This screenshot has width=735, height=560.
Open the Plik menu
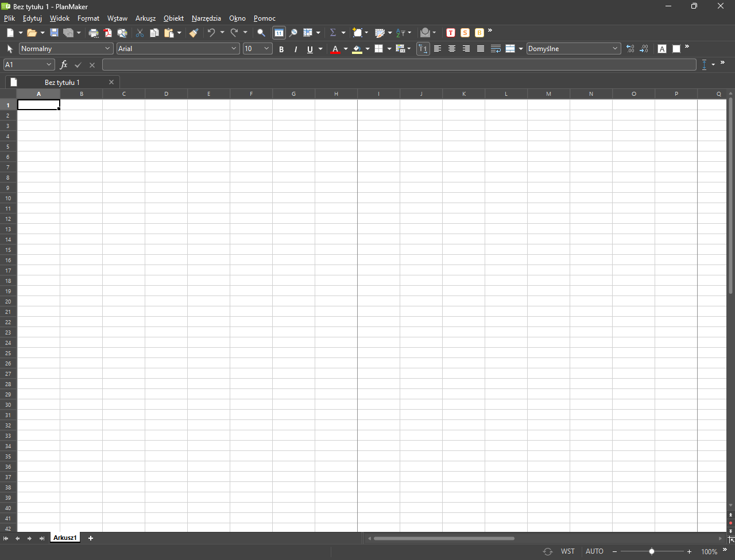tap(9, 18)
